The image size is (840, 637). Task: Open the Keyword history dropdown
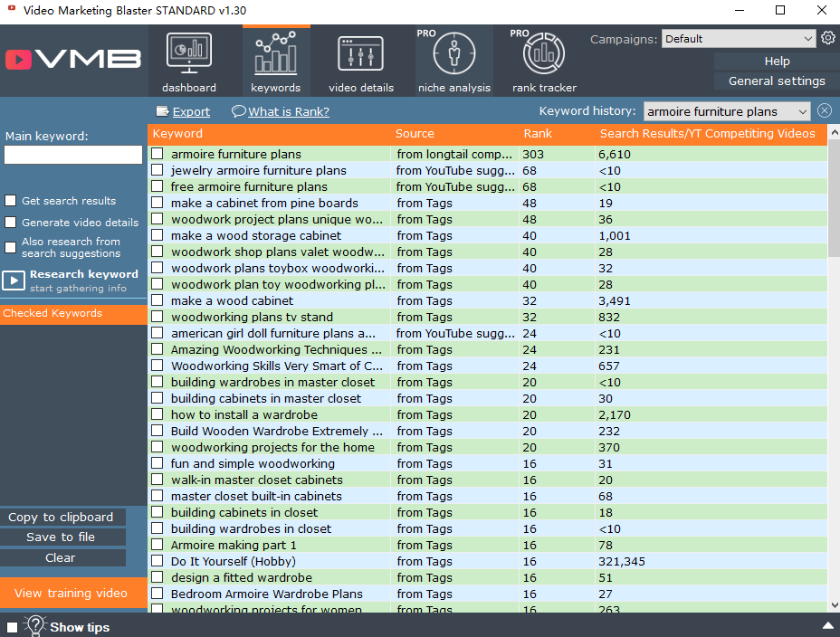(801, 111)
